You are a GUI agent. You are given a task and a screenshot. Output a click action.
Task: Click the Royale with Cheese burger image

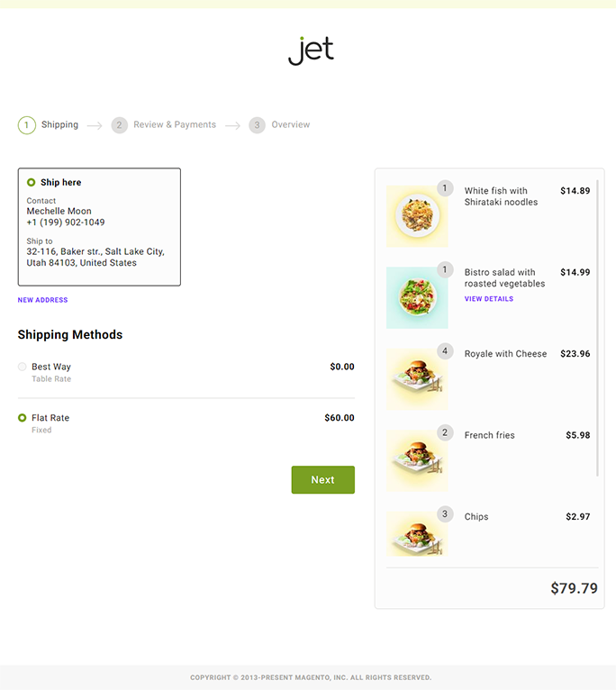pos(417,379)
